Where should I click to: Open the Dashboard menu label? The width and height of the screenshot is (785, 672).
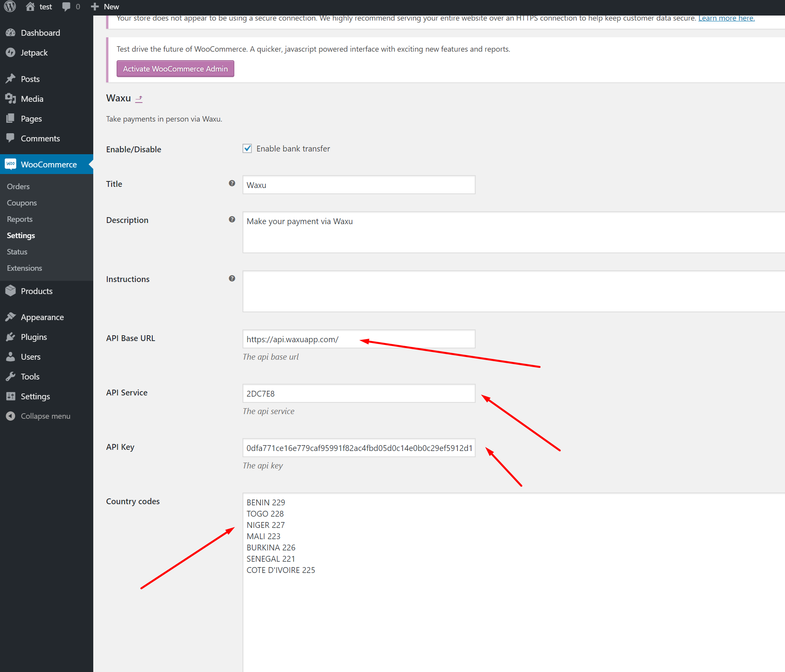point(40,33)
